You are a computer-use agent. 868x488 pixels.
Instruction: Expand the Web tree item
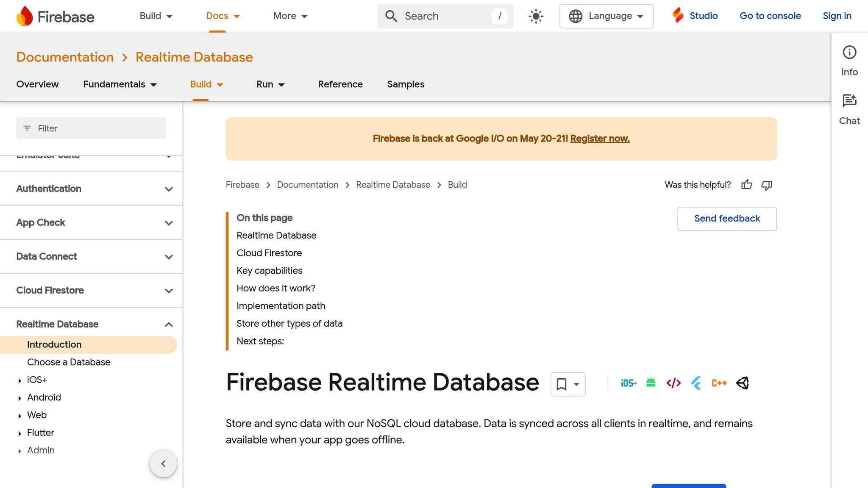point(19,416)
